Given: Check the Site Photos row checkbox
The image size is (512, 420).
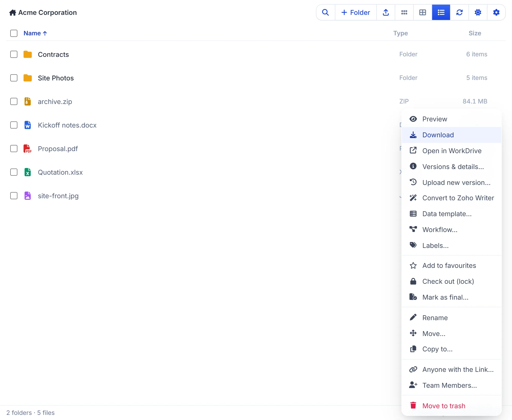Looking at the screenshot, I should (14, 78).
